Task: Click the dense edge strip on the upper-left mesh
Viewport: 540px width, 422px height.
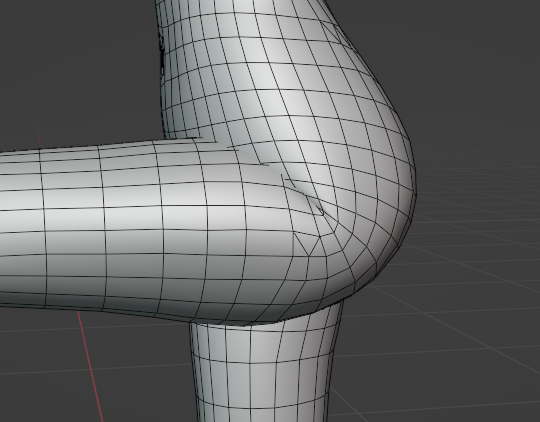Action: pos(164,69)
